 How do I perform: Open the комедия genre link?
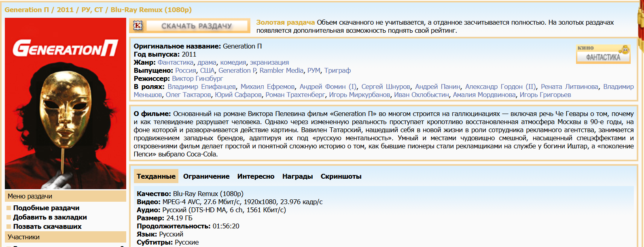(233, 62)
